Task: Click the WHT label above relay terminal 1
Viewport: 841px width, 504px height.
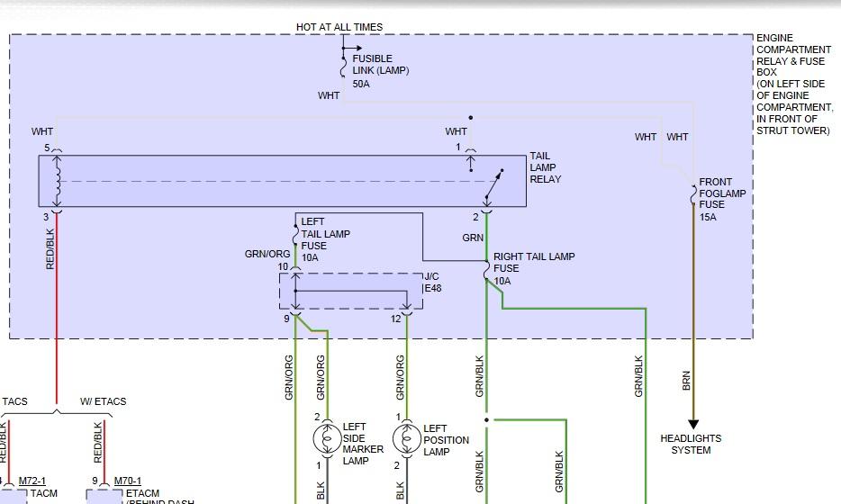Action: 456,131
